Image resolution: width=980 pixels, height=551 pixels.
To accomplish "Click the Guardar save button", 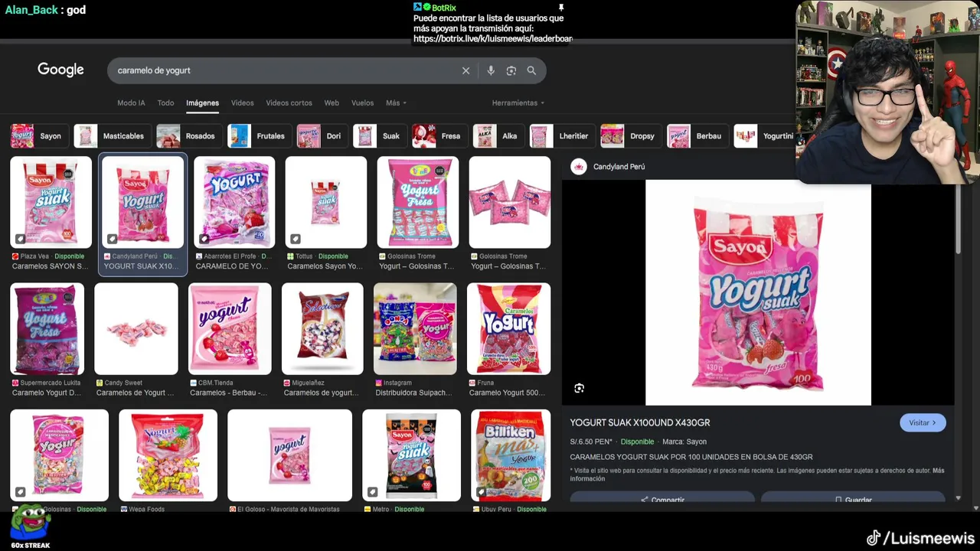I will (x=853, y=498).
